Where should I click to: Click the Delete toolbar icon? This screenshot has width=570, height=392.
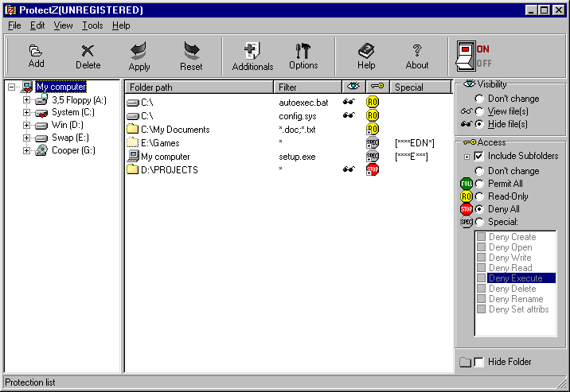(x=88, y=56)
